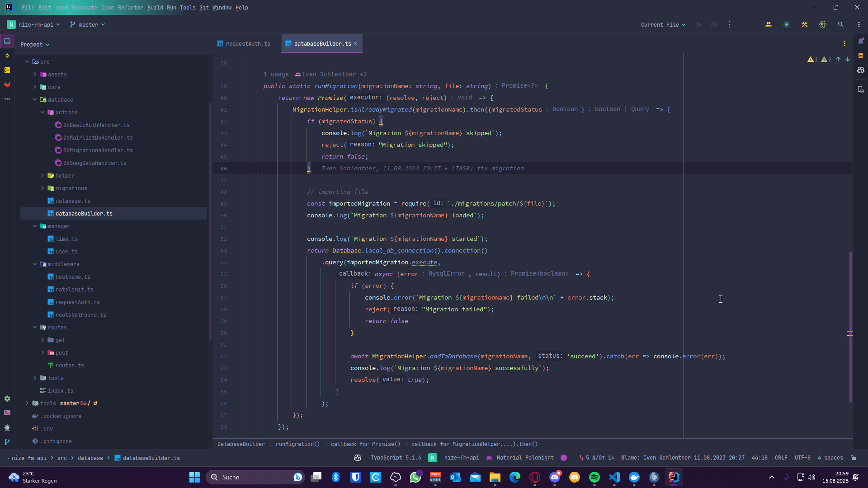Toggle the read-only lock icon in status bar
This screenshot has height=488, width=868.
coord(854,458)
